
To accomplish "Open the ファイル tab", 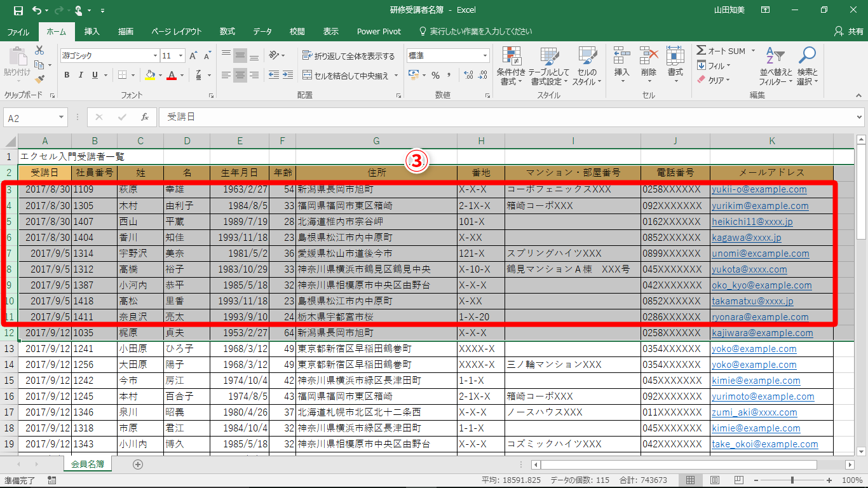I will 18,31.
